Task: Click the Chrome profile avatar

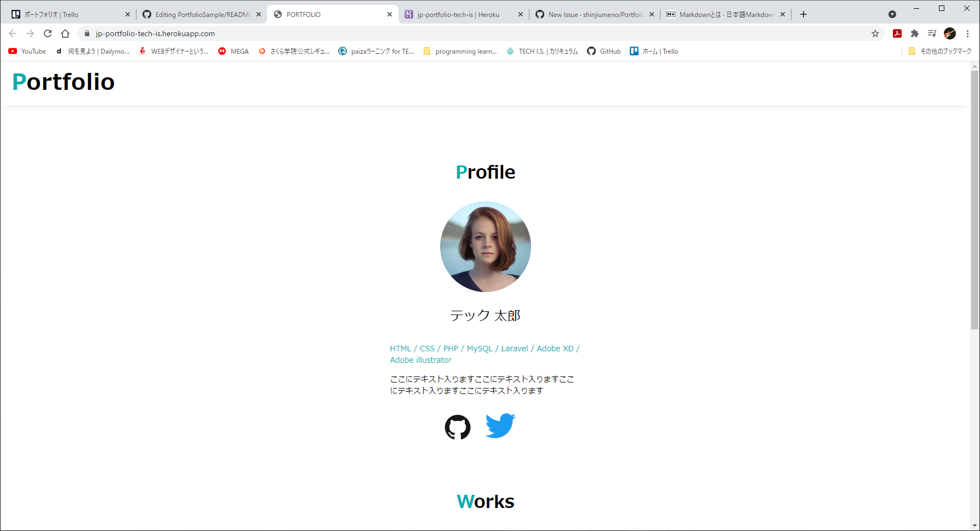Action: (950, 33)
